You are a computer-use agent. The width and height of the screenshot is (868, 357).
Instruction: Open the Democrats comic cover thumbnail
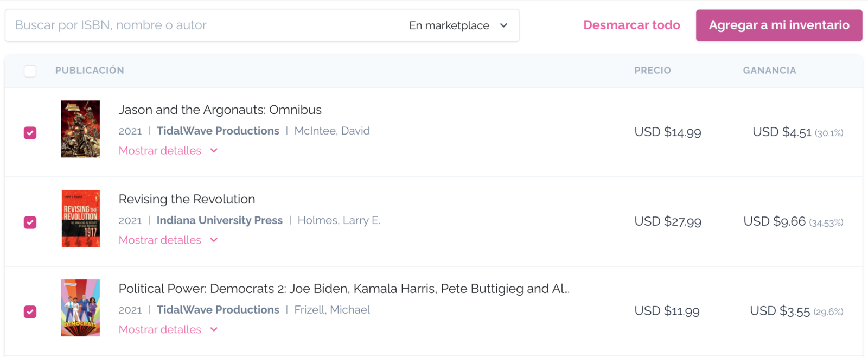[x=80, y=308]
